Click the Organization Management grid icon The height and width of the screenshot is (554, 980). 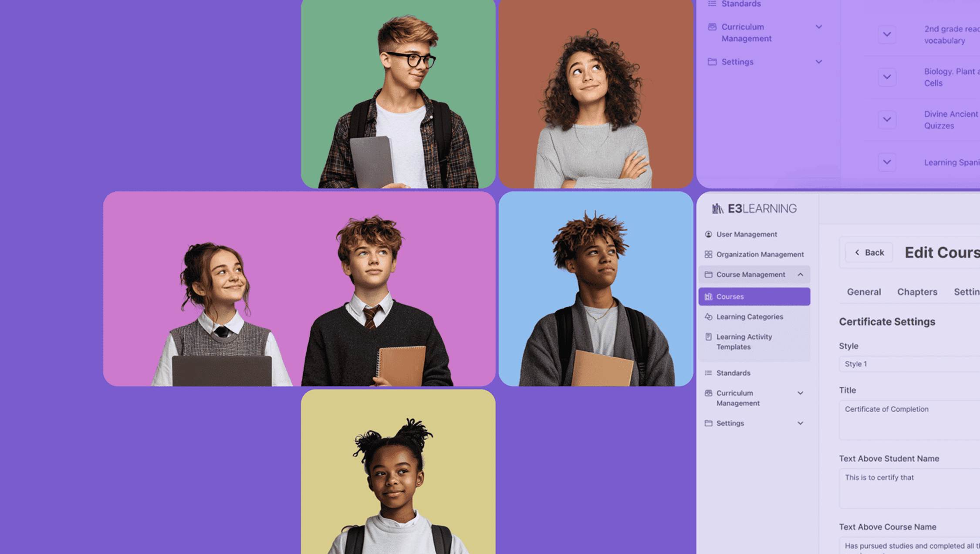[x=709, y=255]
